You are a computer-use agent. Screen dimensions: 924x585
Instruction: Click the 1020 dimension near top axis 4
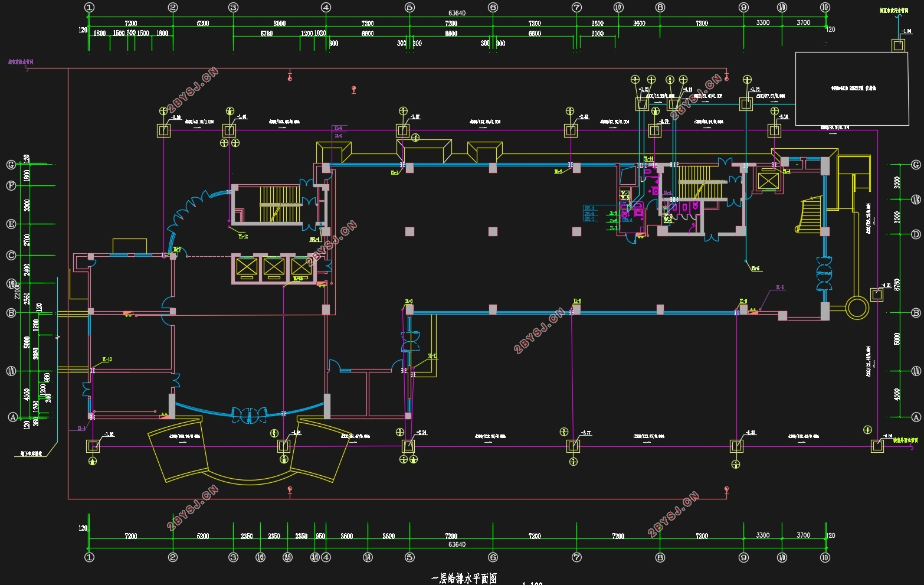click(x=320, y=34)
